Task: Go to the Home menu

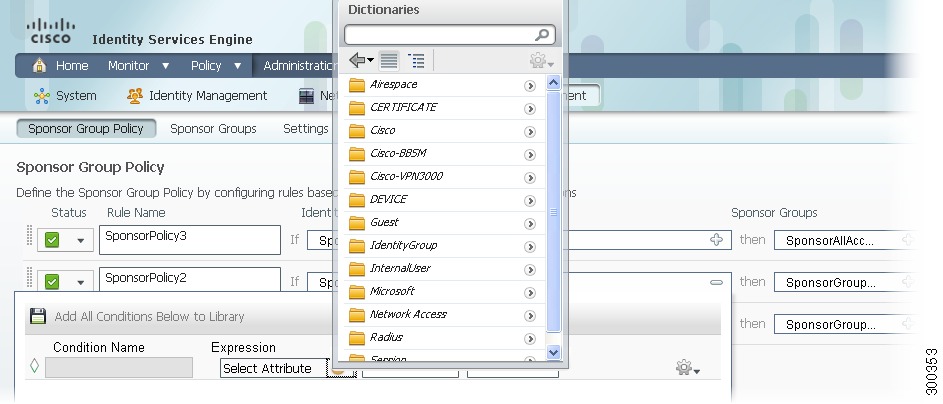Action: coord(60,66)
